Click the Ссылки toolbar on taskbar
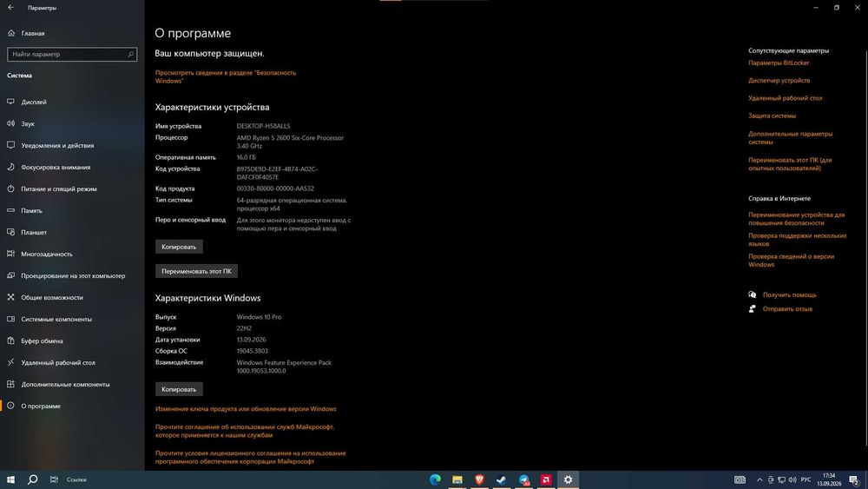The image size is (868, 489). click(x=76, y=479)
